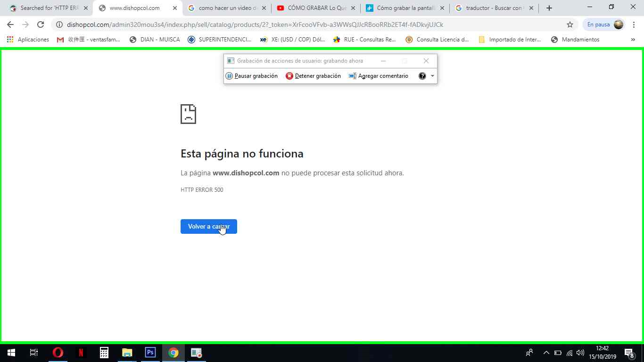Open the XE (USD / COP) bookmark
Screen dimensions: 644x362
pos(293,40)
